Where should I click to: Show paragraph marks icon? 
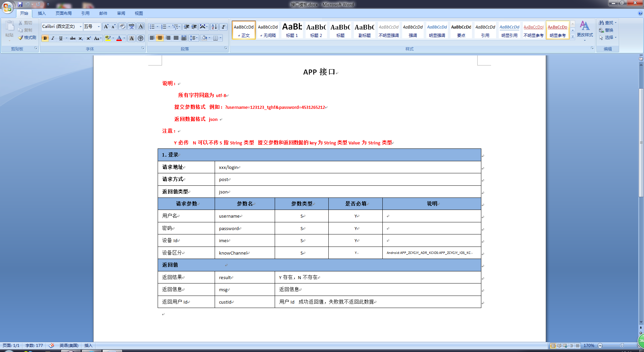click(x=223, y=27)
